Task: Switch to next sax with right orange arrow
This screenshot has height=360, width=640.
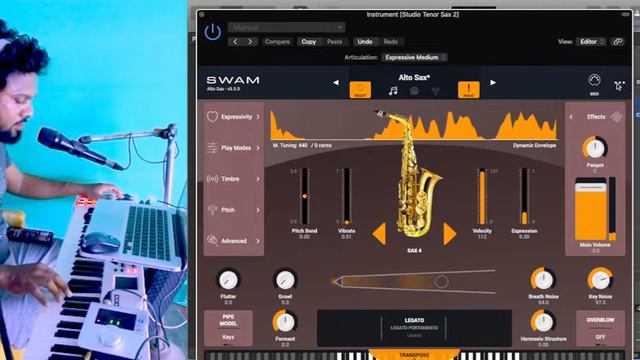Action: pyautogui.click(x=449, y=234)
